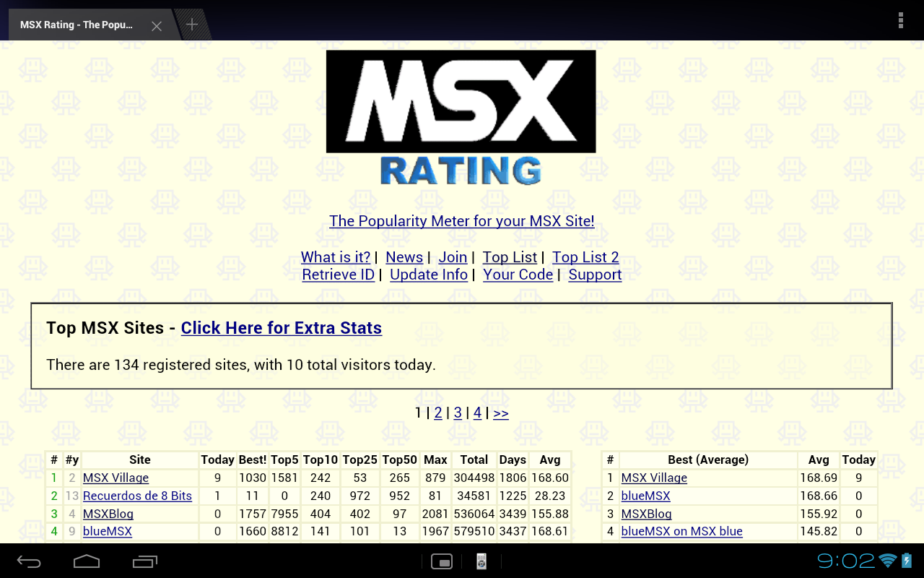Open Recuerdos de 8 Bits site link
This screenshot has width=924, height=578.
pos(137,496)
